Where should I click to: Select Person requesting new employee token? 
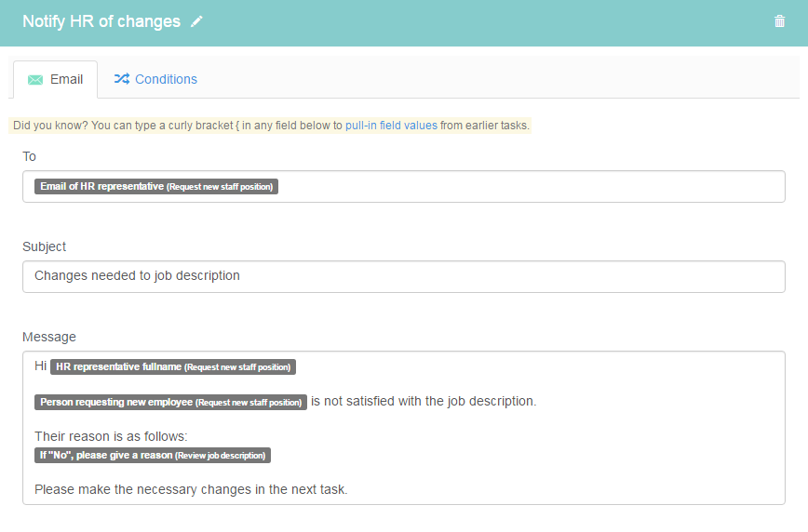(x=170, y=402)
